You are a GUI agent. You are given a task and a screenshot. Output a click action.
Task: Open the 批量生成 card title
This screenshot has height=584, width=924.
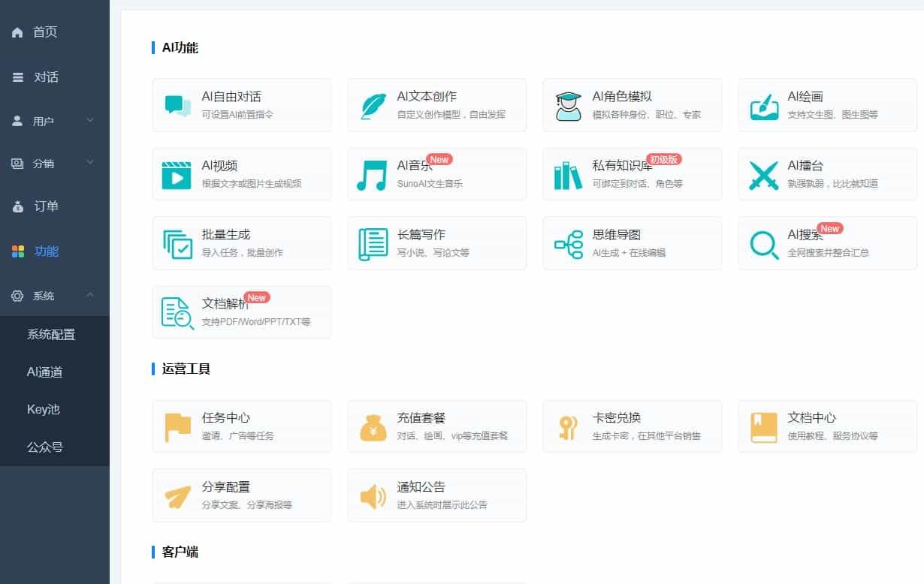[x=226, y=235]
